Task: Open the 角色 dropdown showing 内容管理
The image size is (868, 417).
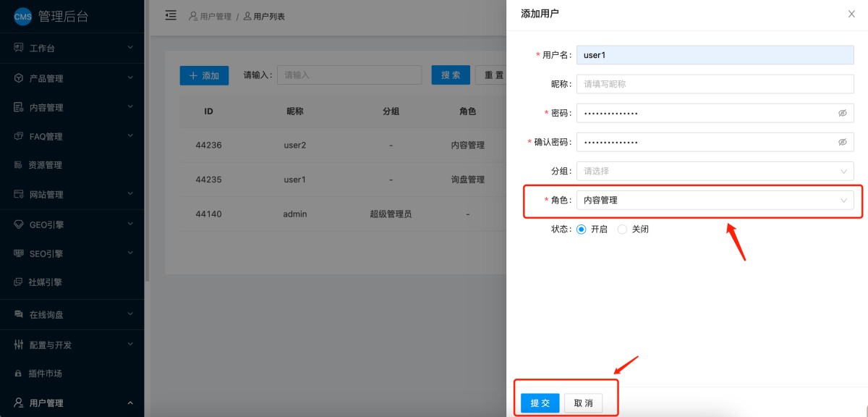Action: pos(715,201)
